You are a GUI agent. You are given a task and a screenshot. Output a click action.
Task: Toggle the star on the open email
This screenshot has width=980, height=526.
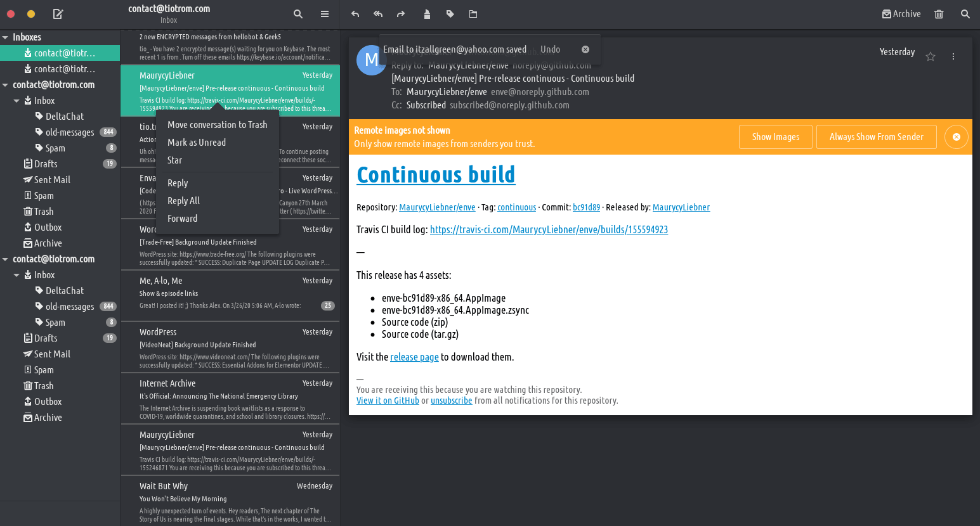point(931,56)
